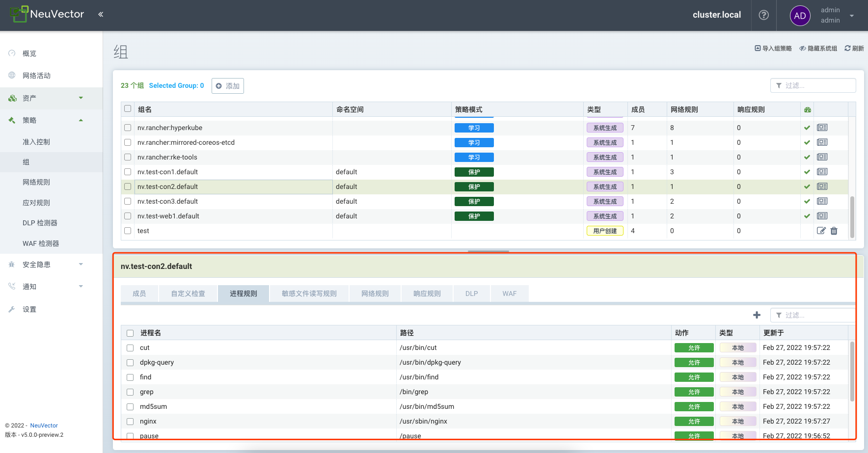
Task: Click 导入组策略 import group policy
Action: pyautogui.click(x=773, y=49)
